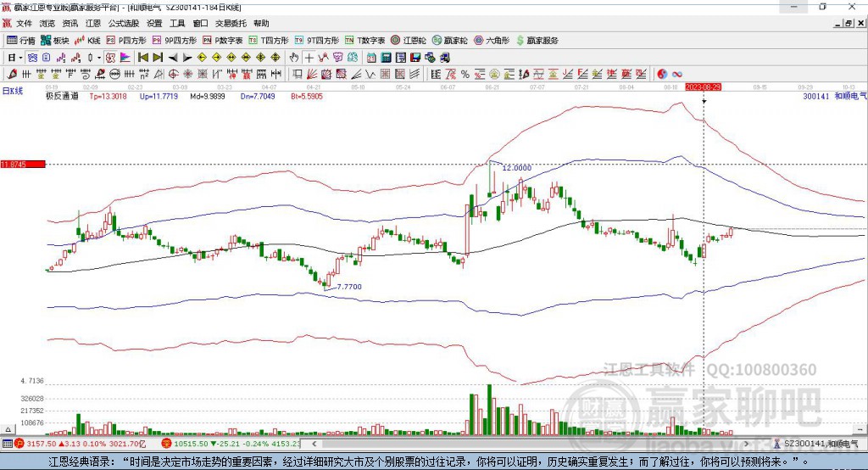Click the n² squared-lines tool icon
This screenshot has height=470, width=868.
tap(144, 74)
